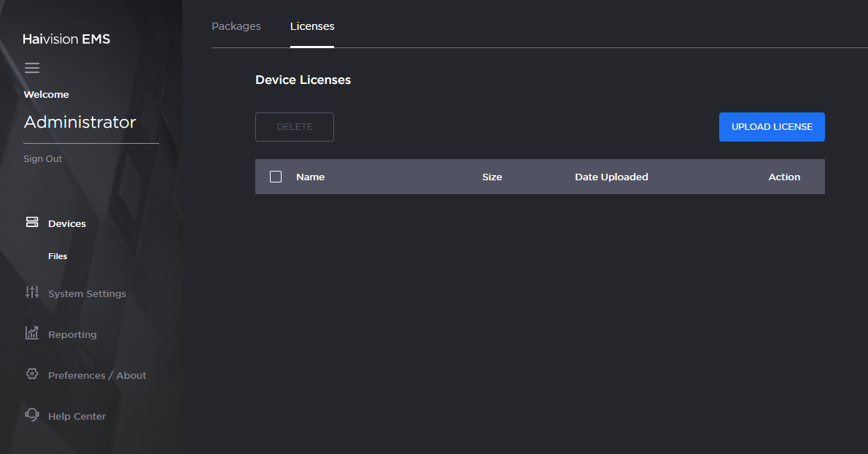
Task: Sort the table by Name column
Action: [310, 176]
